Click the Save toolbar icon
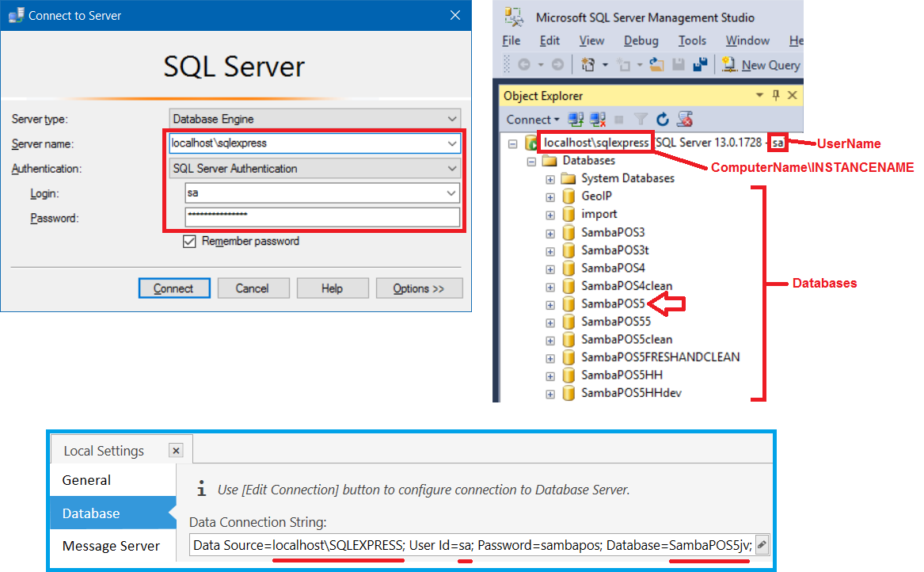The height and width of the screenshot is (572, 924). (679, 65)
